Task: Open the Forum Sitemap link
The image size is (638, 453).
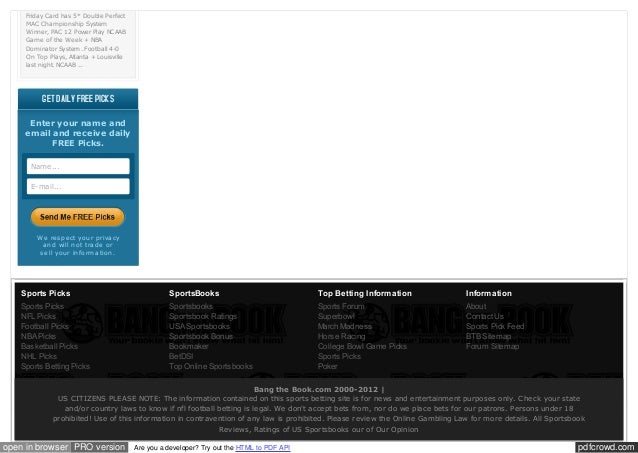Action: pyautogui.click(x=492, y=346)
